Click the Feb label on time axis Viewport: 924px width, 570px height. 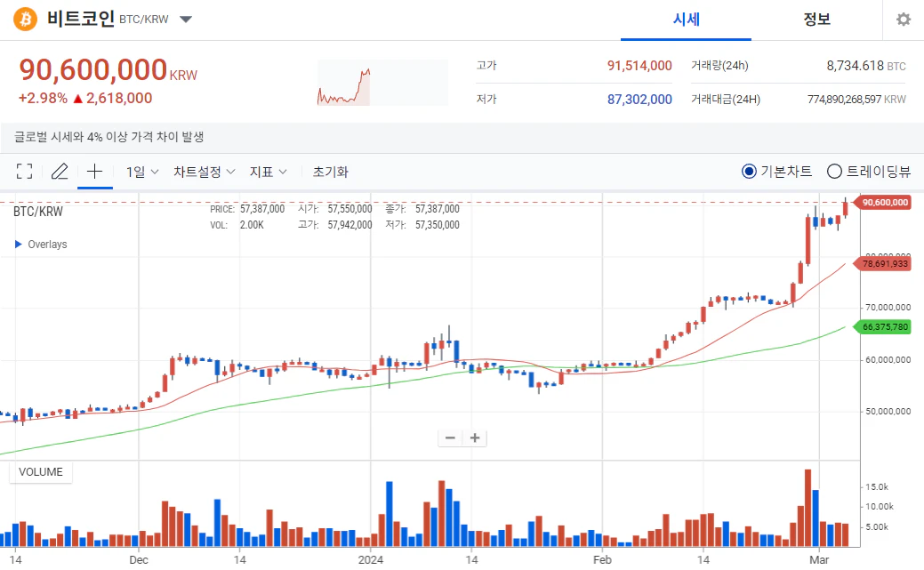click(x=602, y=559)
